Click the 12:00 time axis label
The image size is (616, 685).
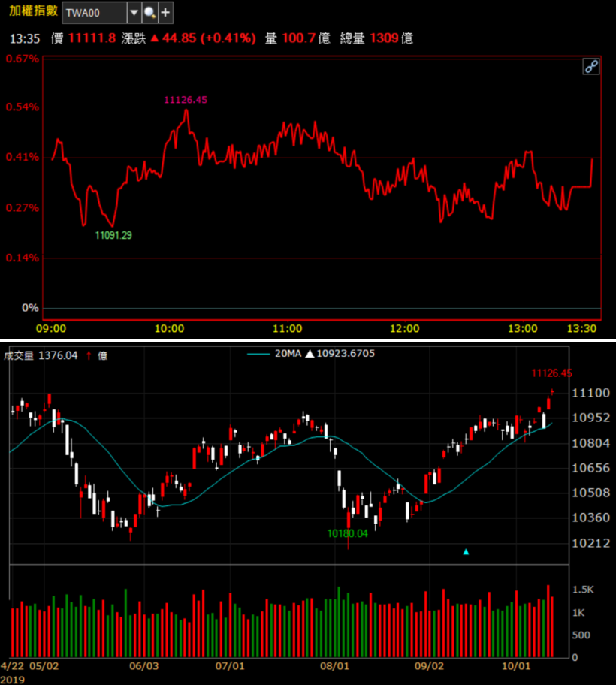click(x=405, y=329)
